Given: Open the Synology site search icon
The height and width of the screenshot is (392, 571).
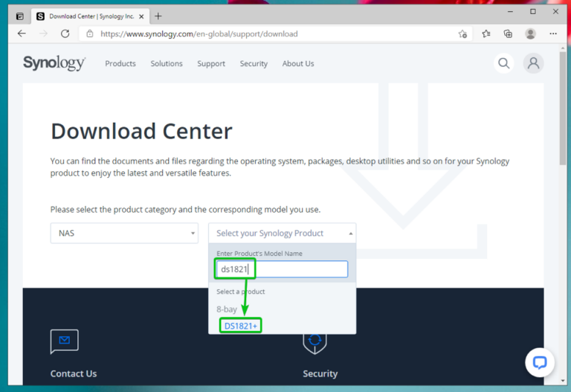Looking at the screenshot, I should coord(503,63).
